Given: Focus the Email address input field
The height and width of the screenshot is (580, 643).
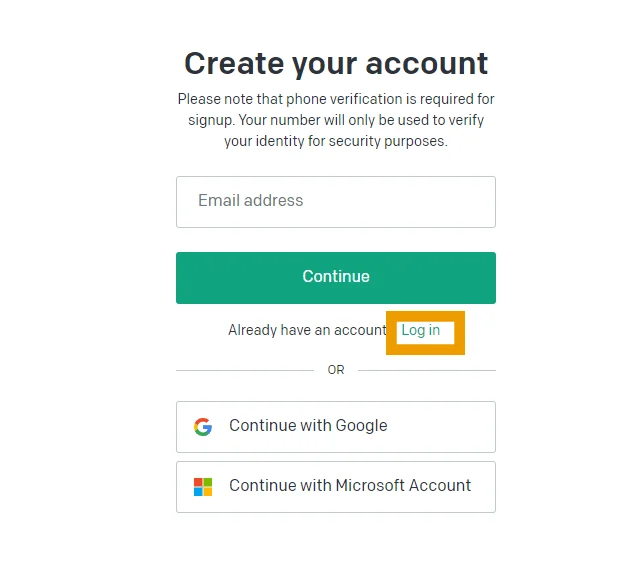Looking at the screenshot, I should click(336, 202).
